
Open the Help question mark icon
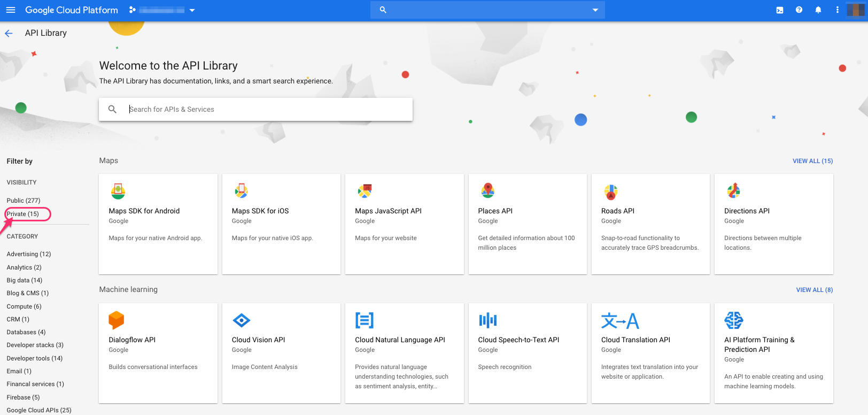tap(799, 10)
